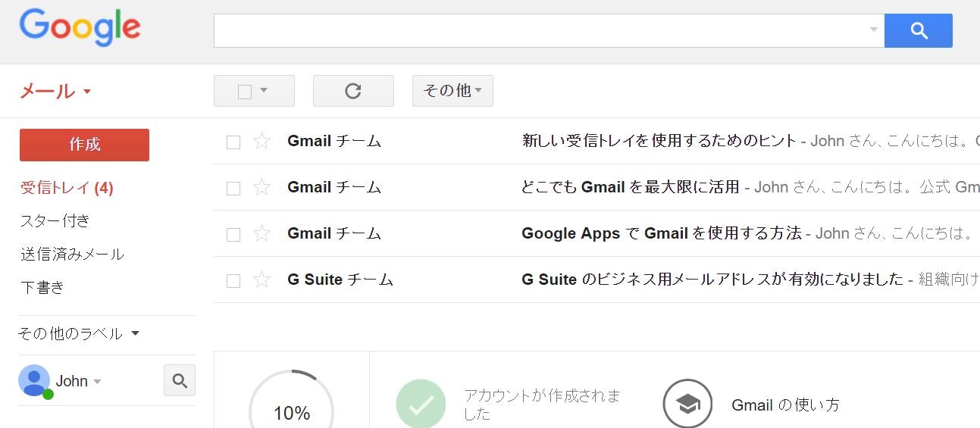This screenshot has width=980, height=428.
Task: Check the box for 新しい受信トレイを使用するためのヒント email
Action: 233,142
